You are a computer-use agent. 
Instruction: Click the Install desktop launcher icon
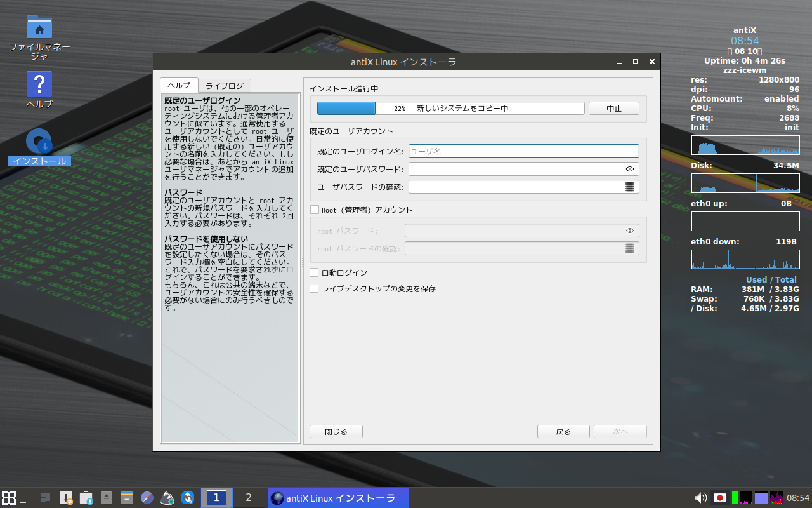point(39,142)
